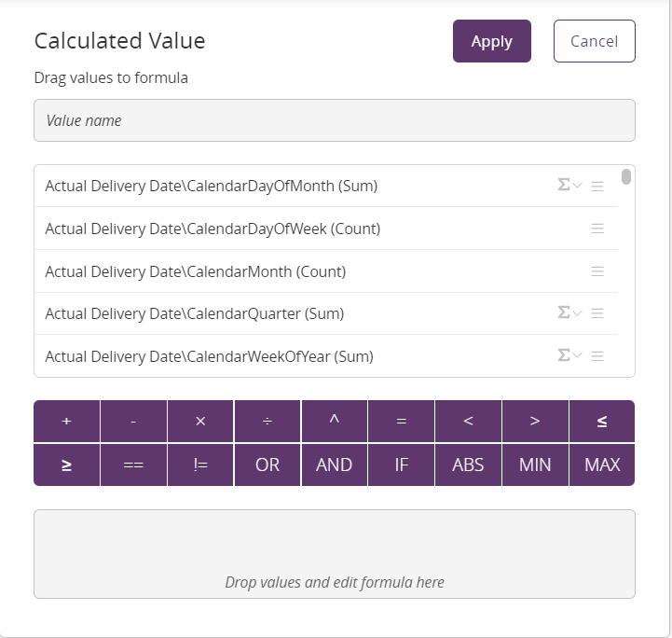Insert the ABS function

point(468,465)
